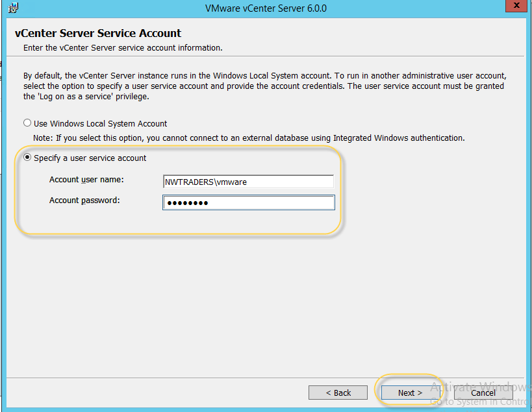The image size is (532, 412).
Task: Click the Integrated Windows authentication note text
Action: click(x=249, y=138)
